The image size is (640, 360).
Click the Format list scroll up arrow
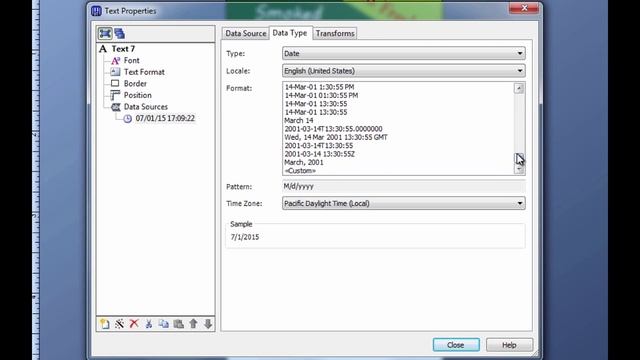point(519,88)
